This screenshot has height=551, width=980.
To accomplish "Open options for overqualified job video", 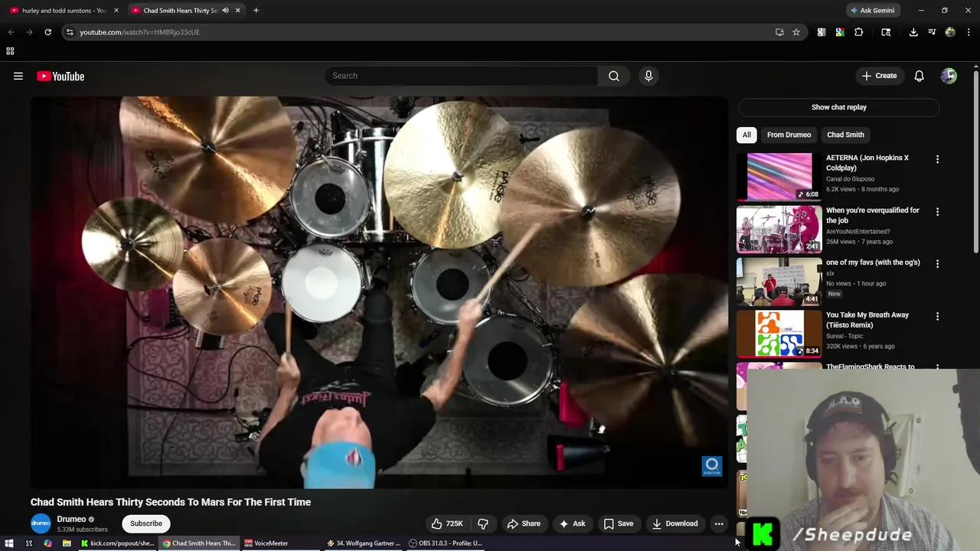I will tap(937, 211).
